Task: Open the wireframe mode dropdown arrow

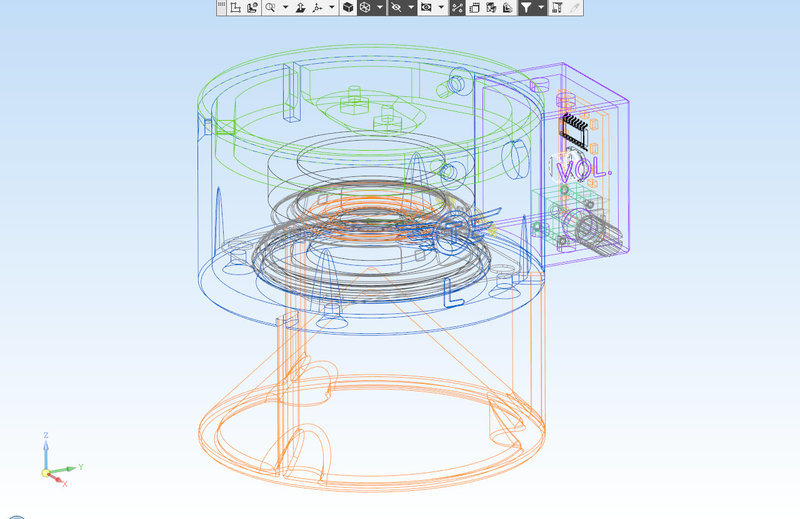Action: [380, 8]
